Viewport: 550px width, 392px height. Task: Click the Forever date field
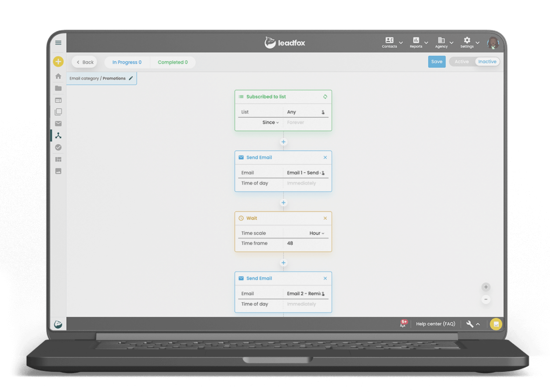pyautogui.click(x=306, y=123)
